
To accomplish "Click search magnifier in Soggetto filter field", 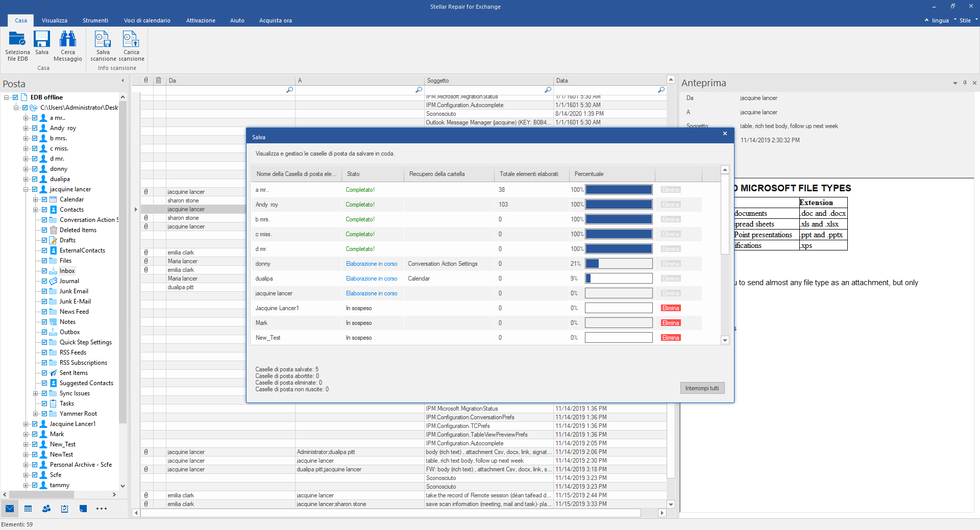I will [548, 90].
